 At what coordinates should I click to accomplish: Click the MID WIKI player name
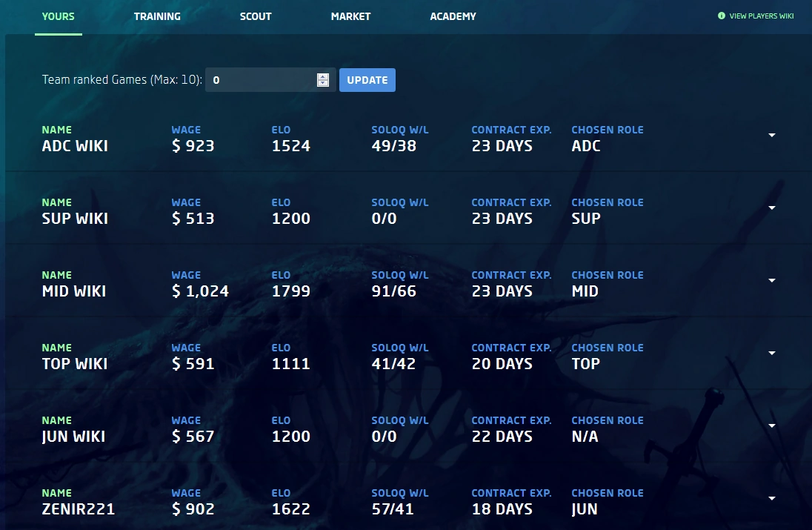73,291
